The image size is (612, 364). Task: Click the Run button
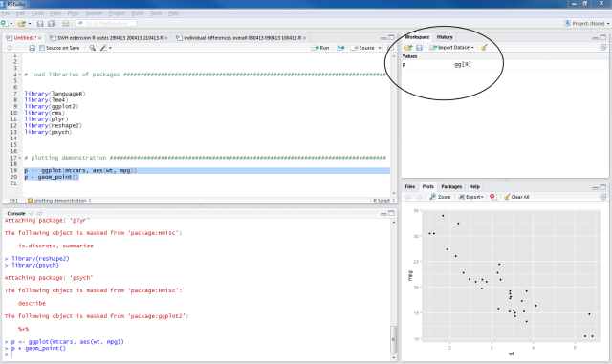(320, 48)
